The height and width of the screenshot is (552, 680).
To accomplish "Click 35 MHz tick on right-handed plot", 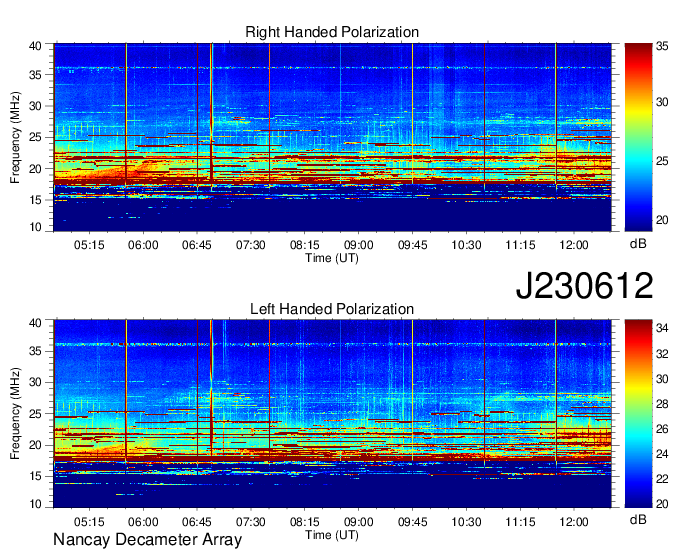I will (36, 75).
